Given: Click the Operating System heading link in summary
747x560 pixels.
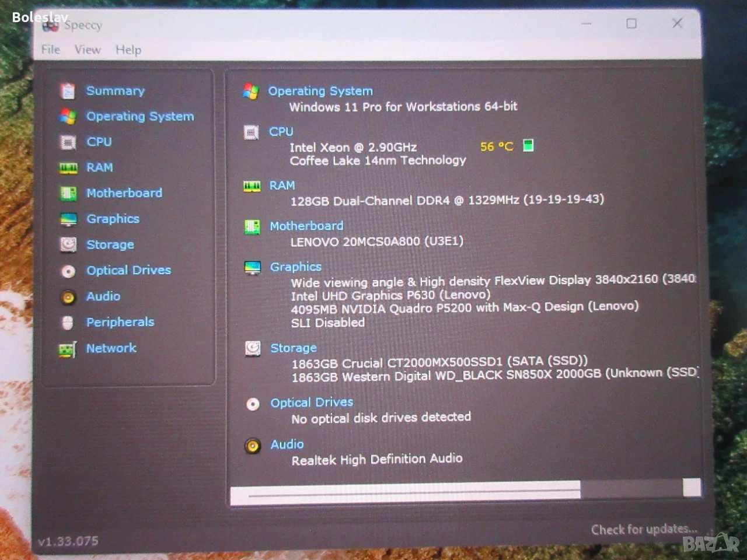Looking at the screenshot, I should tap(320, 91).
